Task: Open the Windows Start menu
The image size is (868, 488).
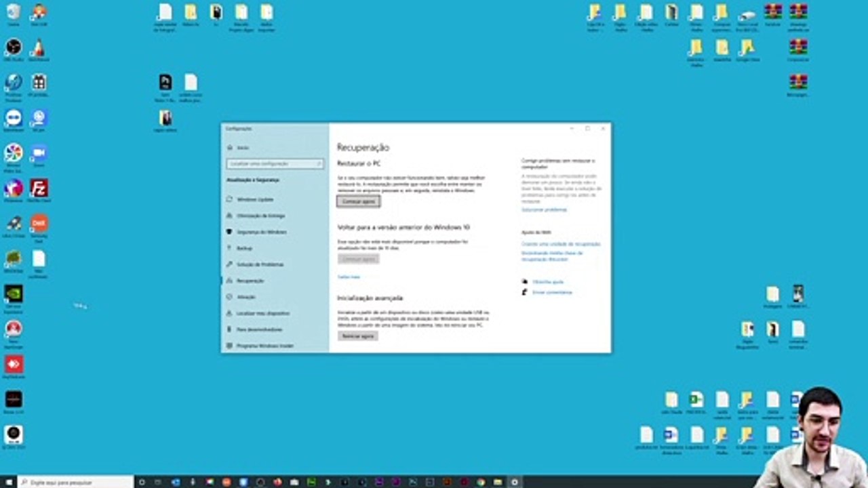Action: [8, 483]
